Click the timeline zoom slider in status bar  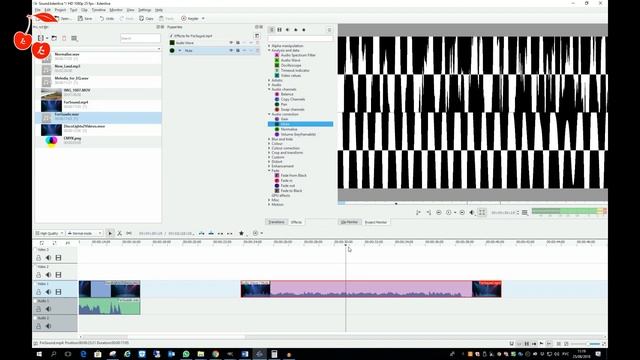[585, 344]
